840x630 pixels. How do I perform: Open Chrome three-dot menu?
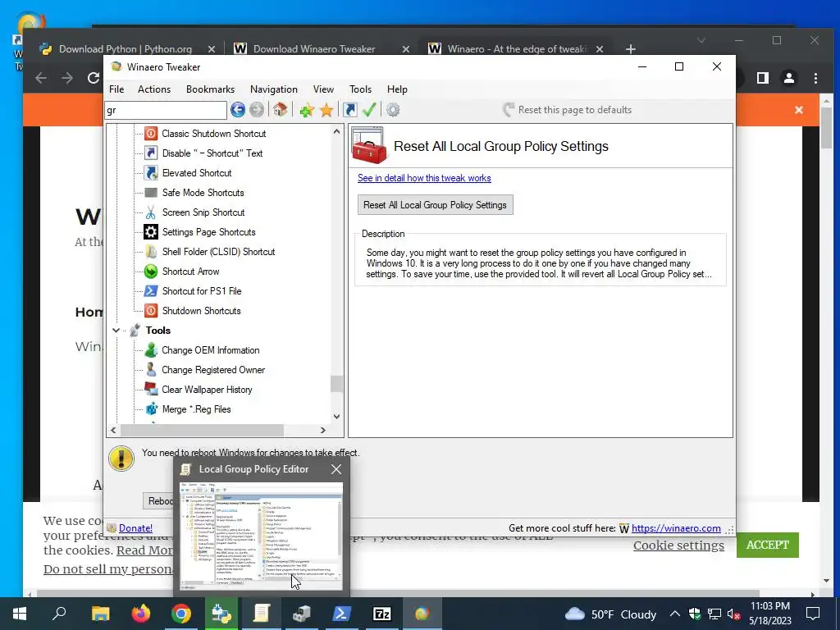(815, 78)
